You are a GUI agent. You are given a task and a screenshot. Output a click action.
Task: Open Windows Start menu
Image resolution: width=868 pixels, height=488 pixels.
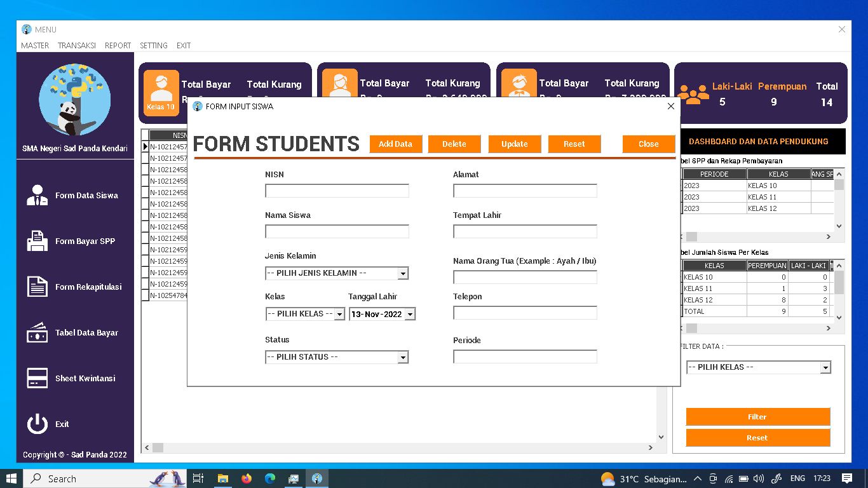[x=11, y=478]
